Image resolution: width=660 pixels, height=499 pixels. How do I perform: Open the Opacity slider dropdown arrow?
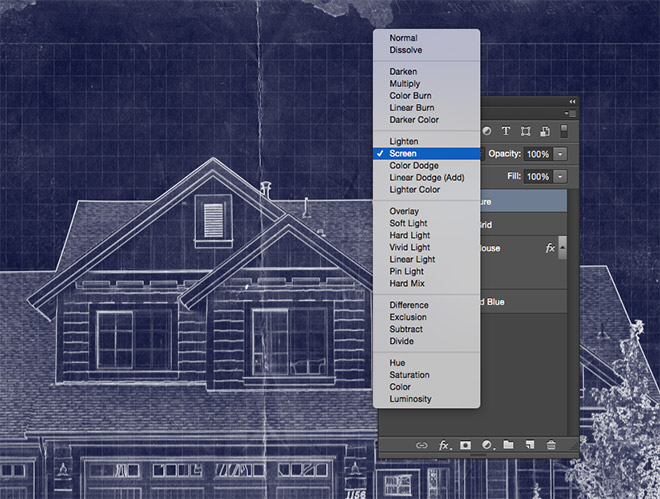tap(560, 154)
